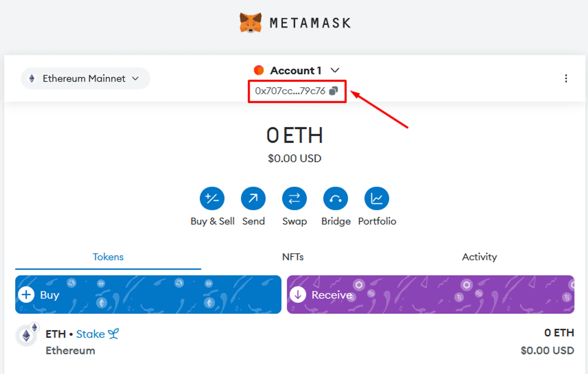Click the 0x707cc...79c76 address text
Image resolution: width=588 pixels, height=374 pixels.
[x=290, y=91]
